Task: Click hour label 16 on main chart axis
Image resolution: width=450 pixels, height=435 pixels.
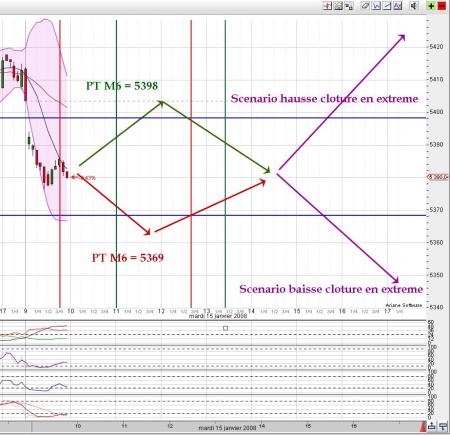Action: tap(342, 311)
